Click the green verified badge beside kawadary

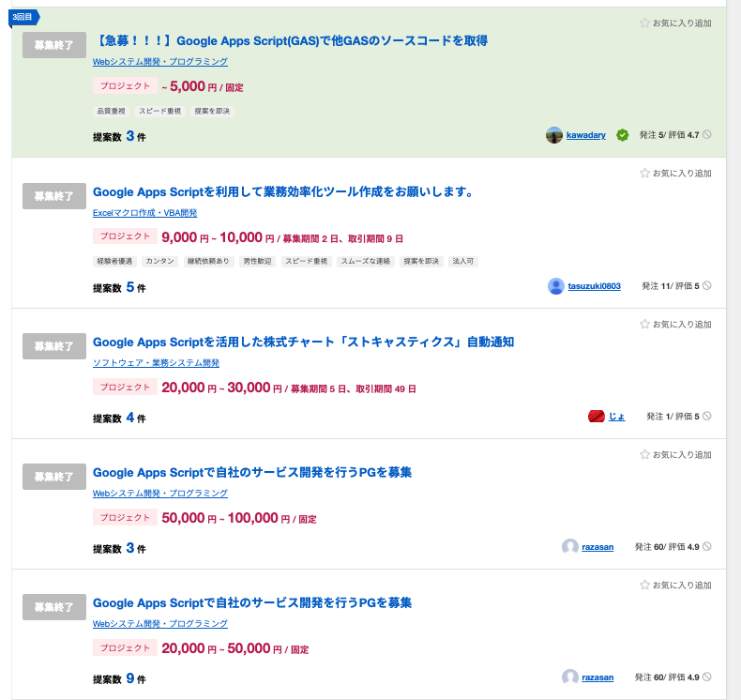coord(623,135)
